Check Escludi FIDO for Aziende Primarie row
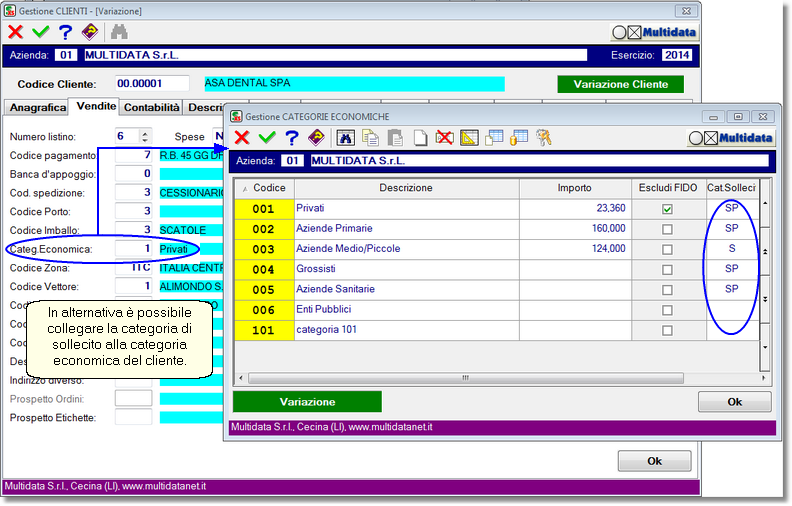Image resolution: width=792 pixels, height=506 pixels. point(667,229)
